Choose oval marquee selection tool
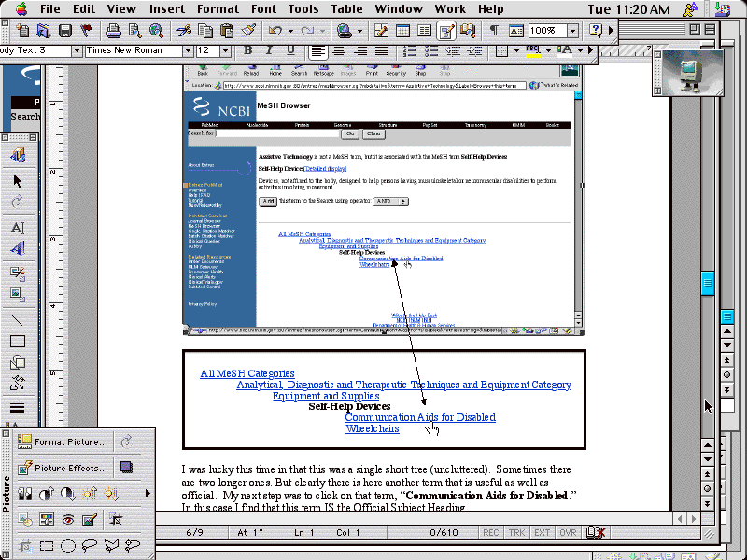 pyautogui.click(x=67, y=546)
